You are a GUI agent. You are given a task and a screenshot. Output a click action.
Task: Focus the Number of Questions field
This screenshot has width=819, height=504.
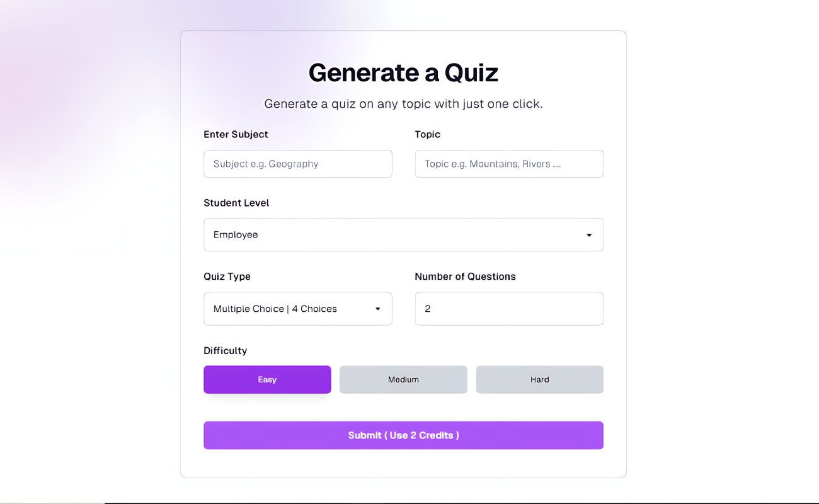click(x=508, y=309)
